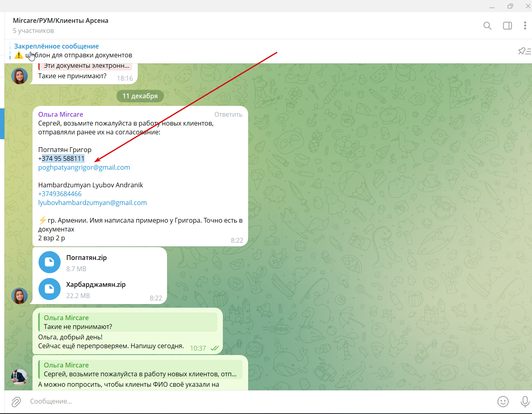Click the text 'Погпатян Григор'
This screenshot has width=532, height=414.
[65, 150]
